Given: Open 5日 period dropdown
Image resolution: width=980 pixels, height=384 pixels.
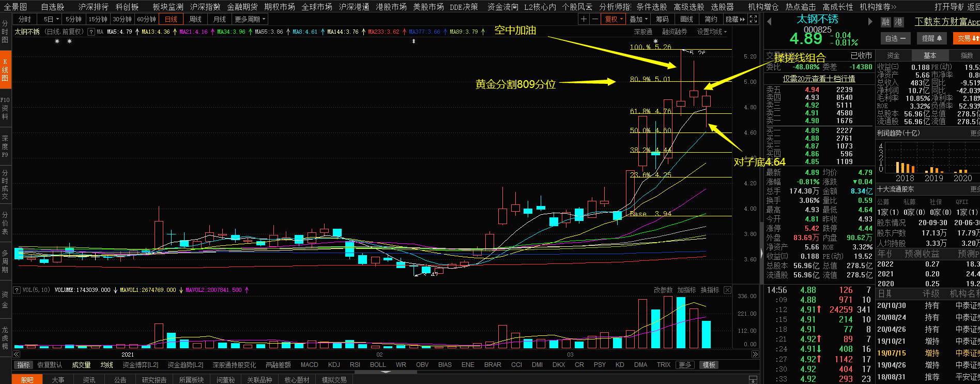Looking at the screenshot, I should click(x=51, y=19).
